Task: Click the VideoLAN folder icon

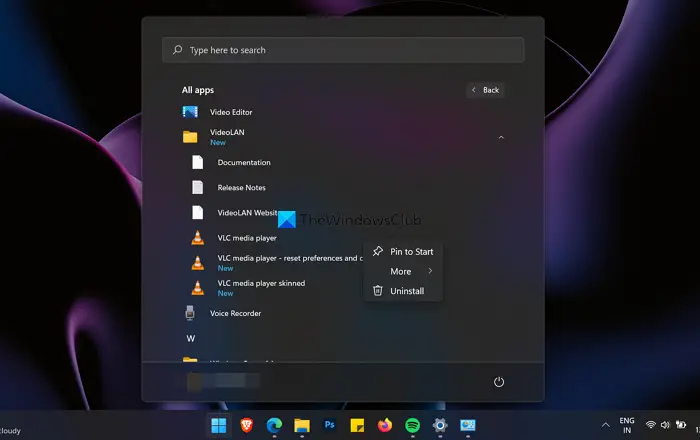Action: (190, 137)
